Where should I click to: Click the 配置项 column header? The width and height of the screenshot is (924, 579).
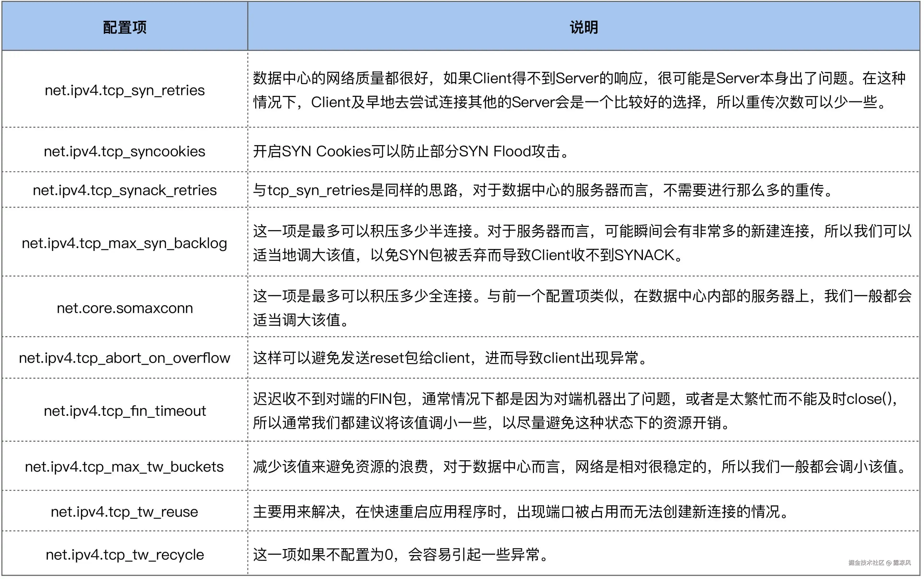coord(124,27)
